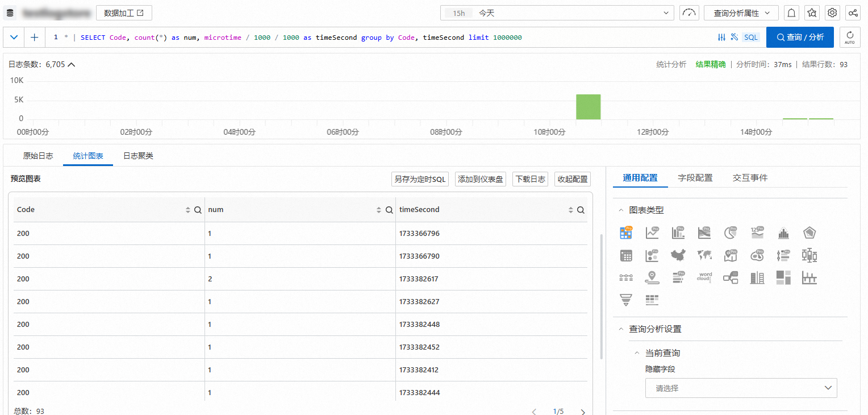Collapse the 查询分析设置 section
The image size is (868, 415).
click(621, 329)
